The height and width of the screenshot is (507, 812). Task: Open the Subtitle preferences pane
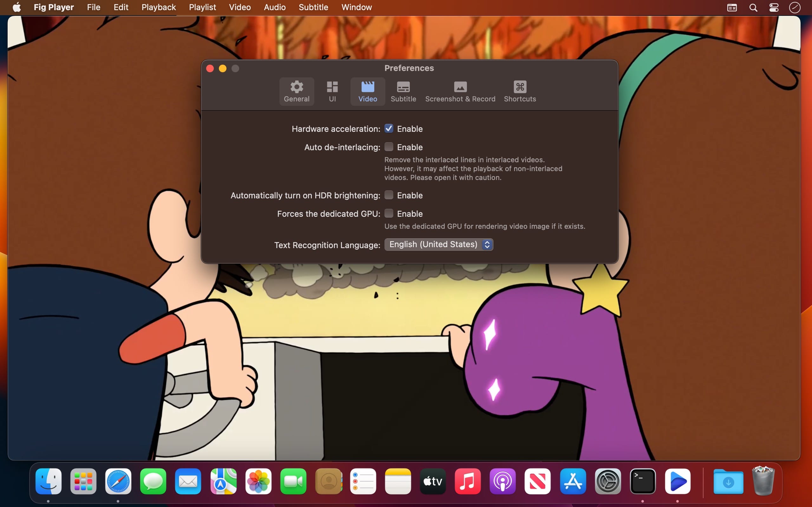click(403, 91)
